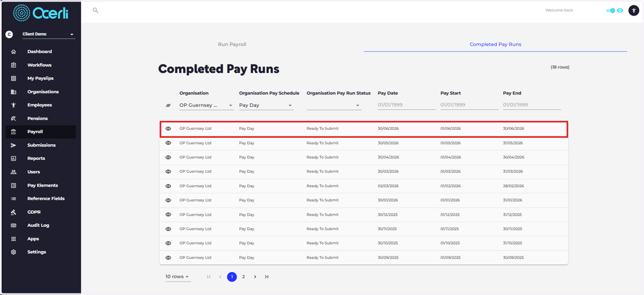Click the Pay Start cell 01/12/2025
Screen dimensions: 644x295
(x=450, y=215)
